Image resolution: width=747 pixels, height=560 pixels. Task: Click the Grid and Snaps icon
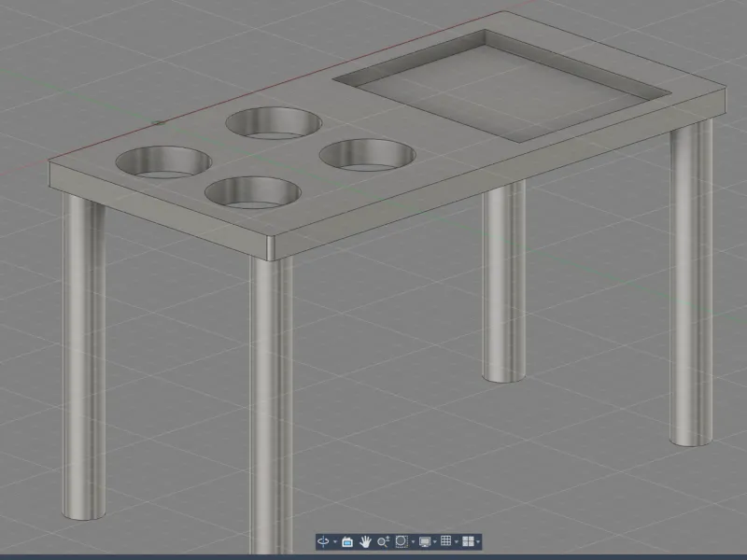point(446,541)
